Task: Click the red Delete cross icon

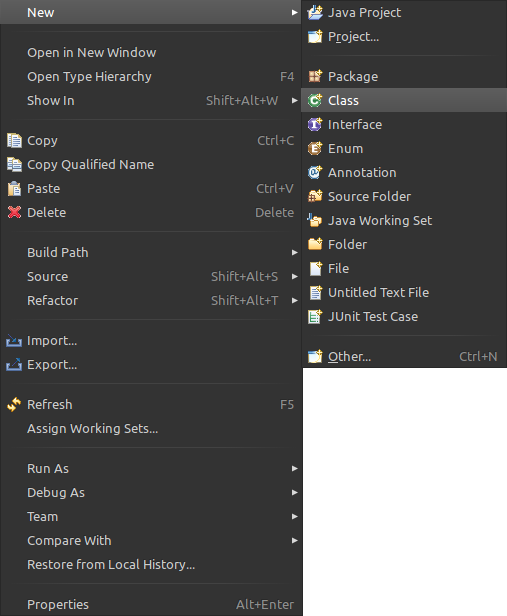Action: point(15,213)
